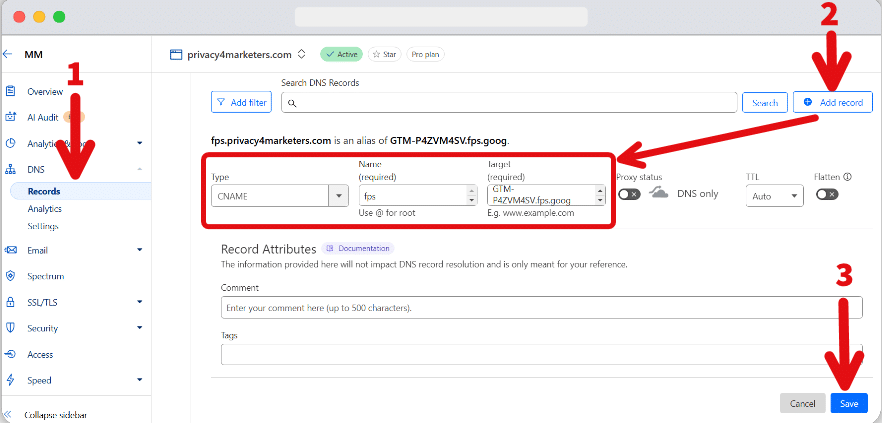
Task: Click the Speed lightning icon
Action: (10, 380)
